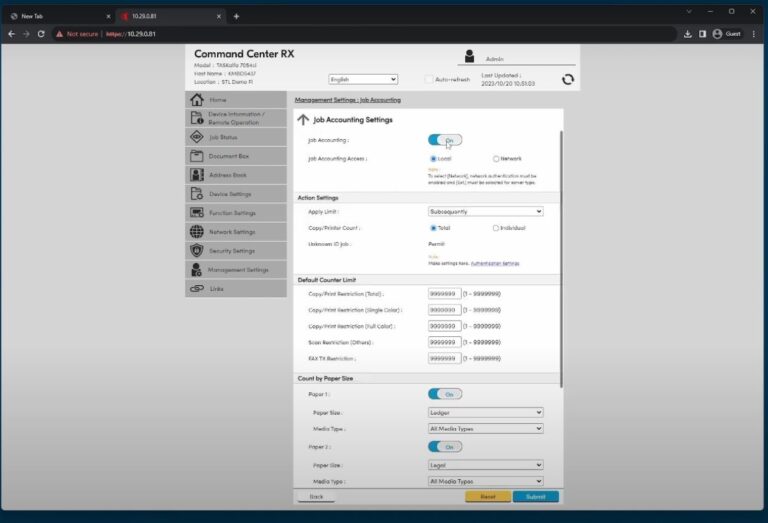Open Paper 2 Media Type dropdown
Image resolution: width=768 pixels, height=523 pixels.
485,481
